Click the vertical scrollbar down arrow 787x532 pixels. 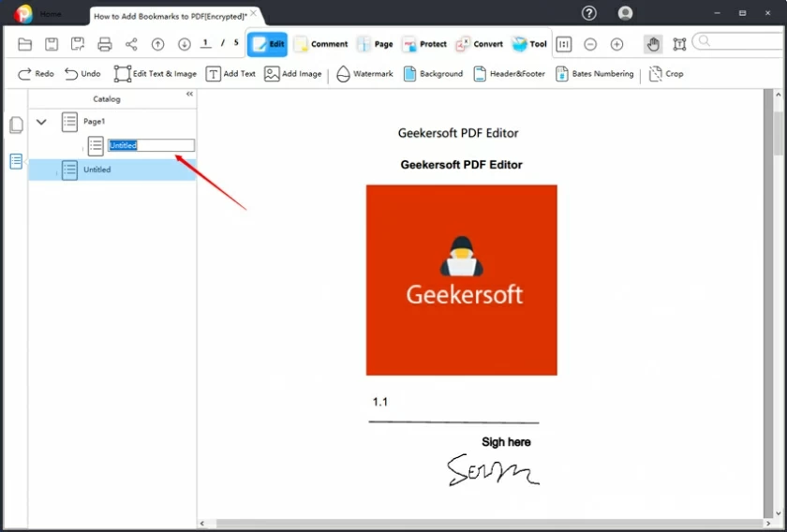click(779, 513)
